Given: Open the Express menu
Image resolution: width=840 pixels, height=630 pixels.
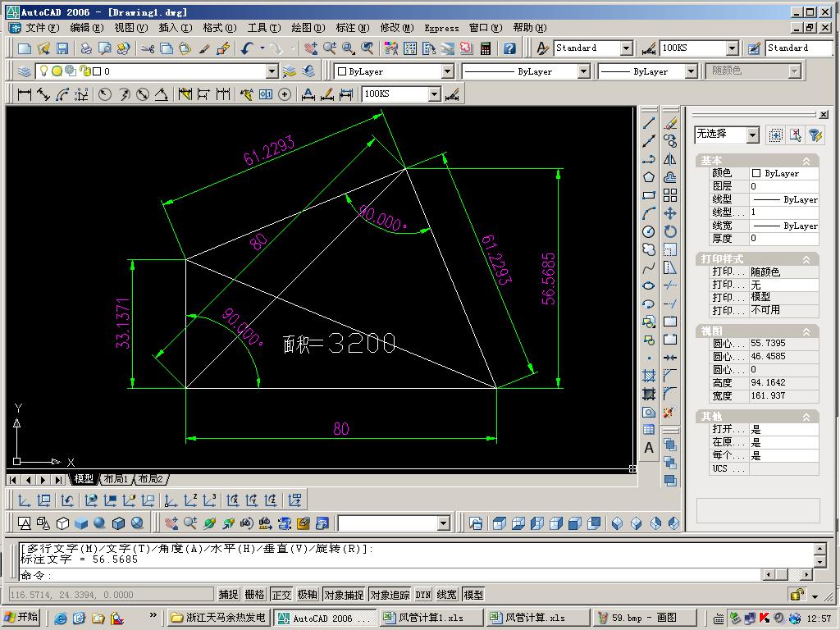Looking at the screenshot, I should tap(441, 28).
